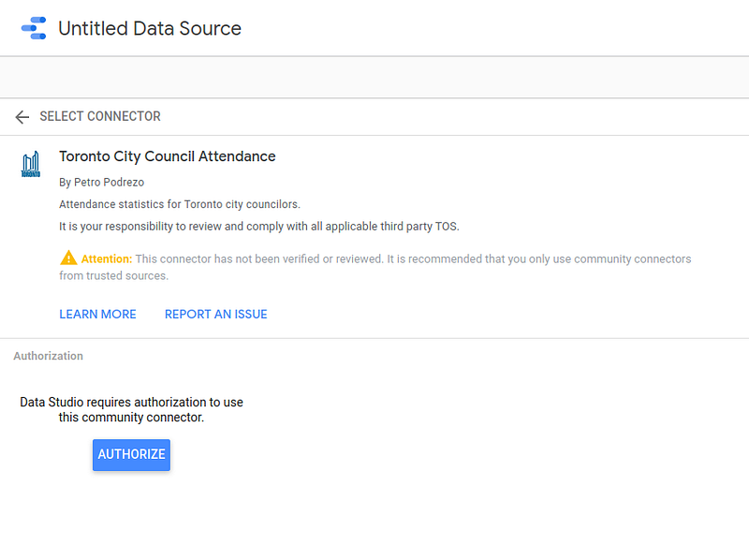Click the back arrow beside SELECT CONNECTOR
Viewport: 749px width, 560px height.
(22, 116)
